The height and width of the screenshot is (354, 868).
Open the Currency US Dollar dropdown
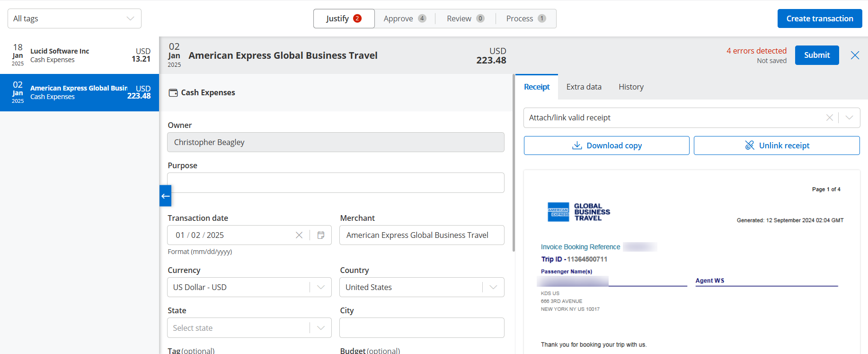tap(249, 287)
